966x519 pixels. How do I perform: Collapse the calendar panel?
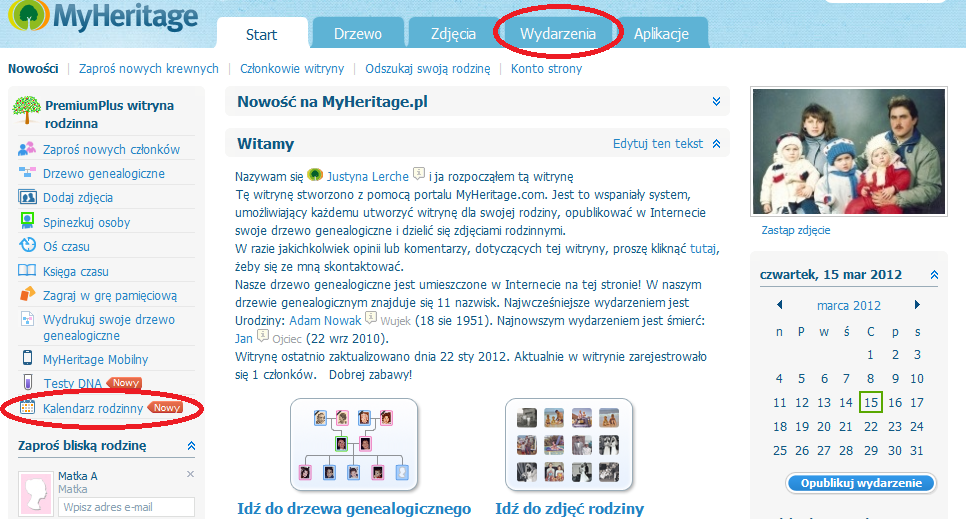click(x=934, y=275)
